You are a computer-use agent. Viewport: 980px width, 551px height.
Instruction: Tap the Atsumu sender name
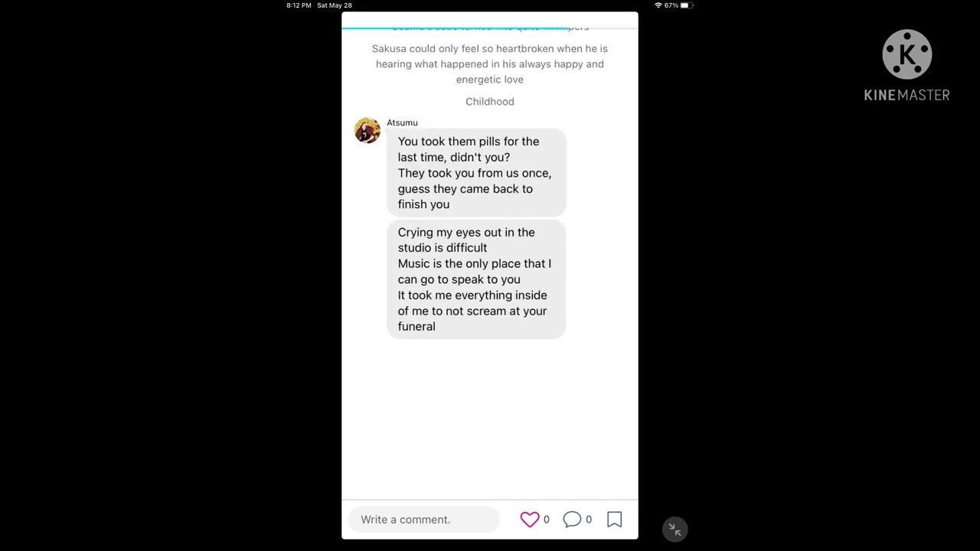pos(402,122)
